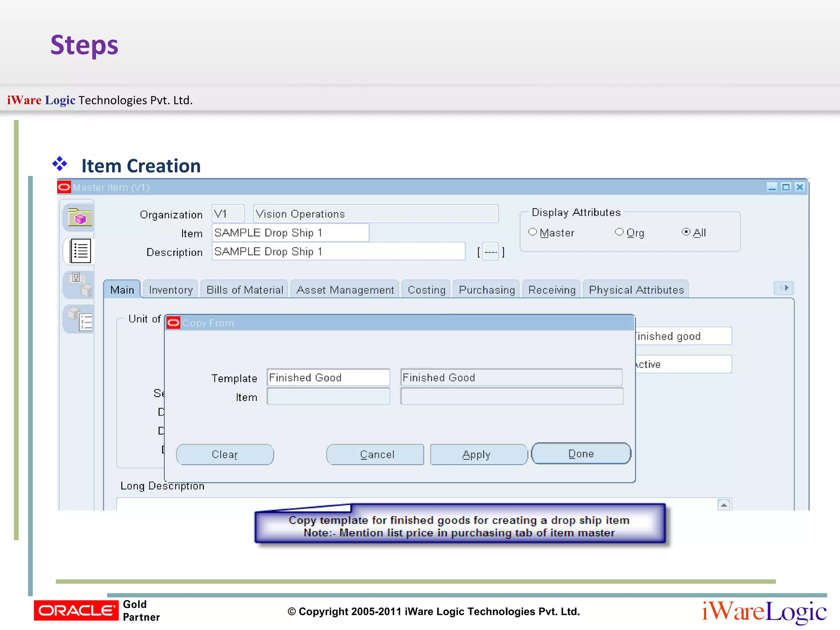Screen dimensions: 840x630
Task: Click the Oracle icon in Master Item title bar
Action: pyautogui.click(x=64, y=187)
